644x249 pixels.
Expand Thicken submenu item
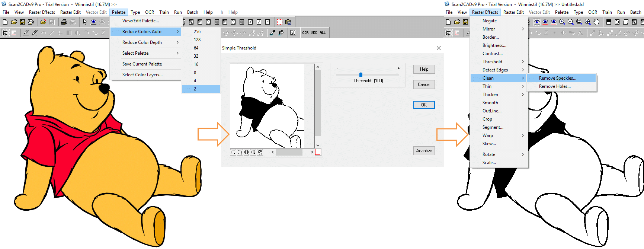(499, 95)
